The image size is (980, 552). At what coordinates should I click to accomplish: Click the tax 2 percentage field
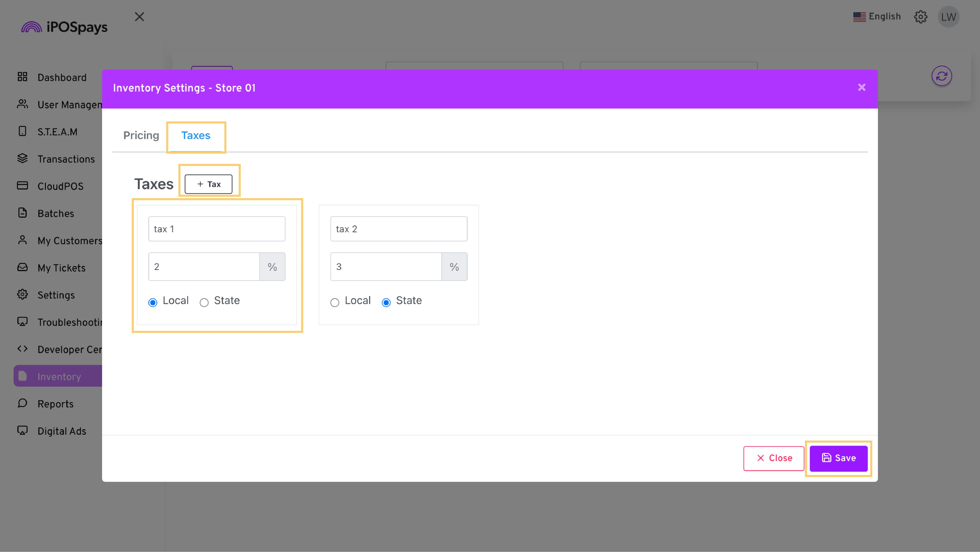[386, 267]
